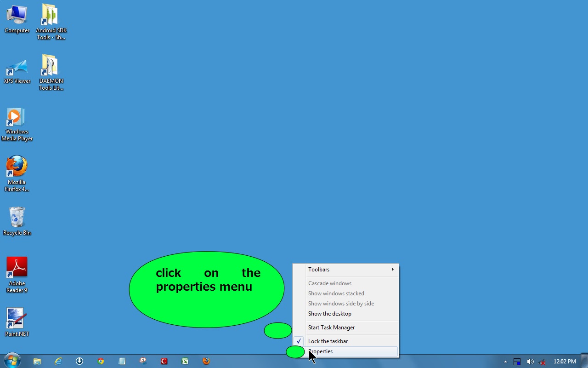Launch Microsoft Excel from the taskbar
This screenshot has width=588, height=368.
(x=185, y=361)
